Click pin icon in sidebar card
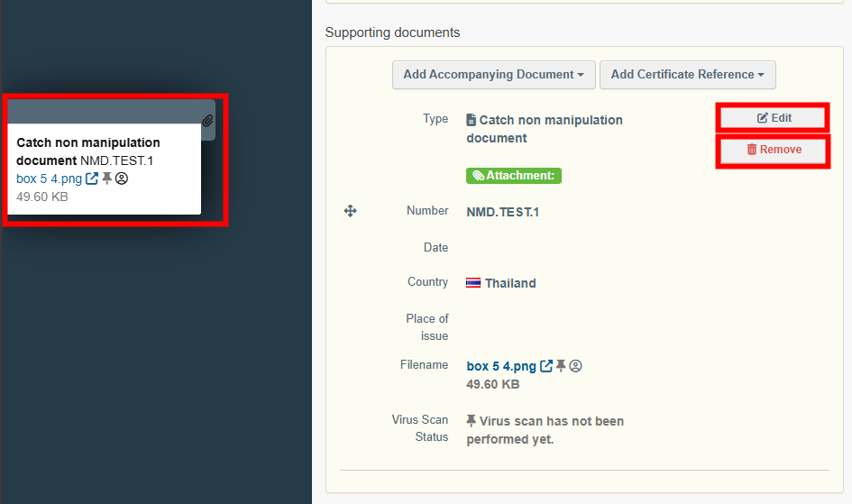This screenshot has height=504, width=852. [x=107, y=179]
